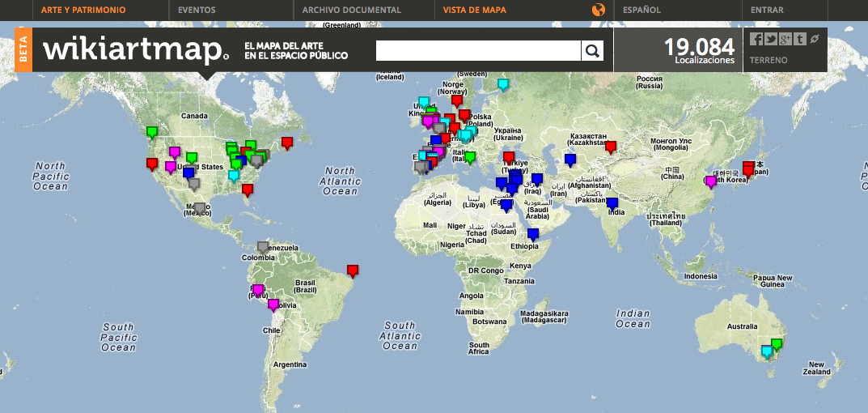
Task: Copy the permalink using the chain icon
Action: click(815, 39)
